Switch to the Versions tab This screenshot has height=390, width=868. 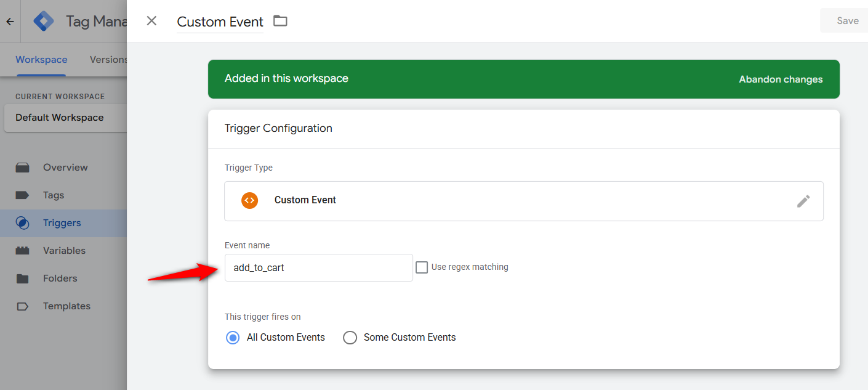coord(108,60)
